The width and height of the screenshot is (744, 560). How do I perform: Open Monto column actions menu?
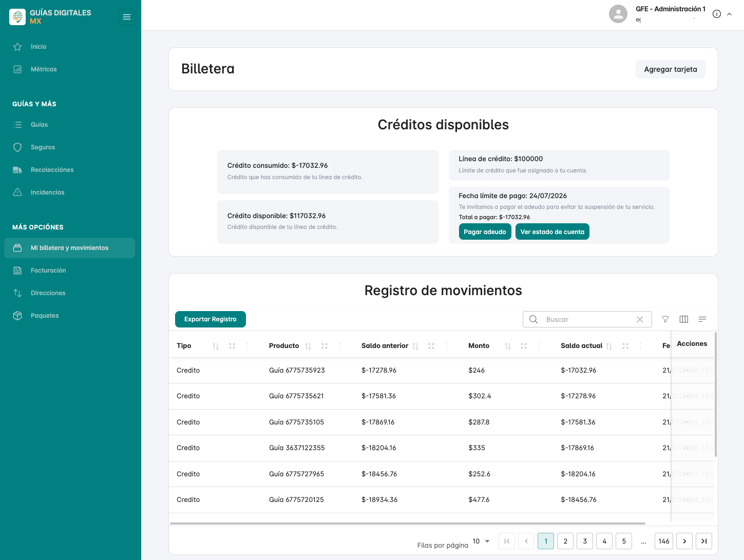point(539,346)
